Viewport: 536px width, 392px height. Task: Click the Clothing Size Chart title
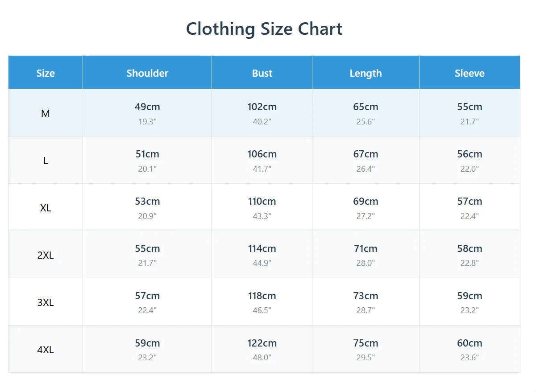pyautogui.click(x=264, y=29)
